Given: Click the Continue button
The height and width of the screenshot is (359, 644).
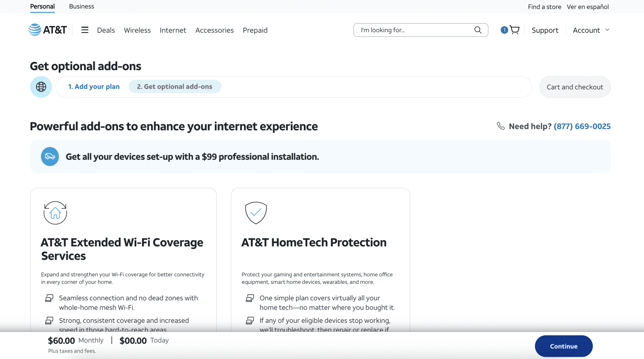Looking at the screenshot, I should tap(563, 346).
